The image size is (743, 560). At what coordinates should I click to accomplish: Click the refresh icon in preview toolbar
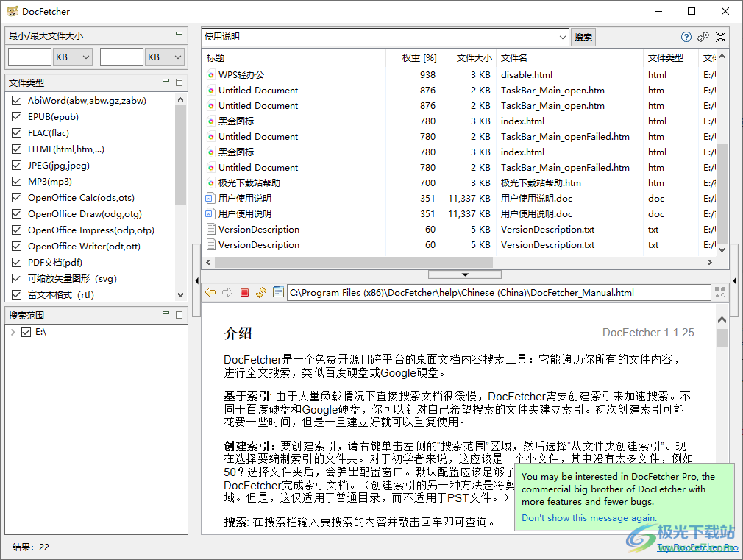[x=261, y=292]
